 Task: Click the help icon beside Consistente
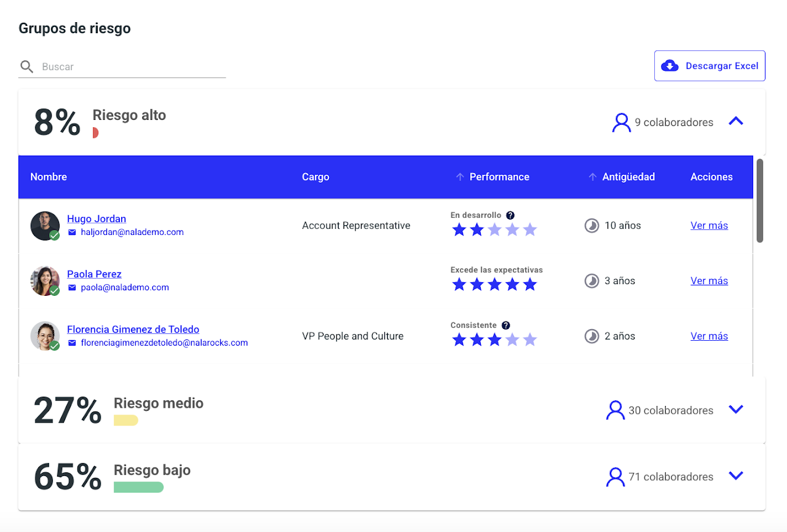tap(505, 325)
